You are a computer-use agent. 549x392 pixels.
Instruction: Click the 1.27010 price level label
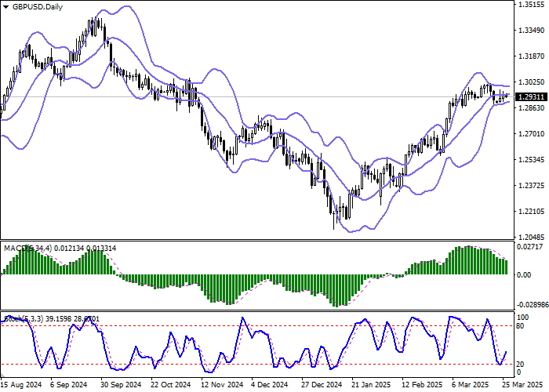tap(531, 133)
